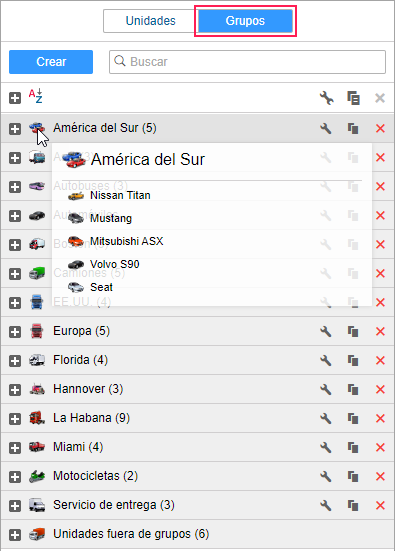Viewport: 395px width, 551px height.
Task: Click the Crear button
Action: 51,62
